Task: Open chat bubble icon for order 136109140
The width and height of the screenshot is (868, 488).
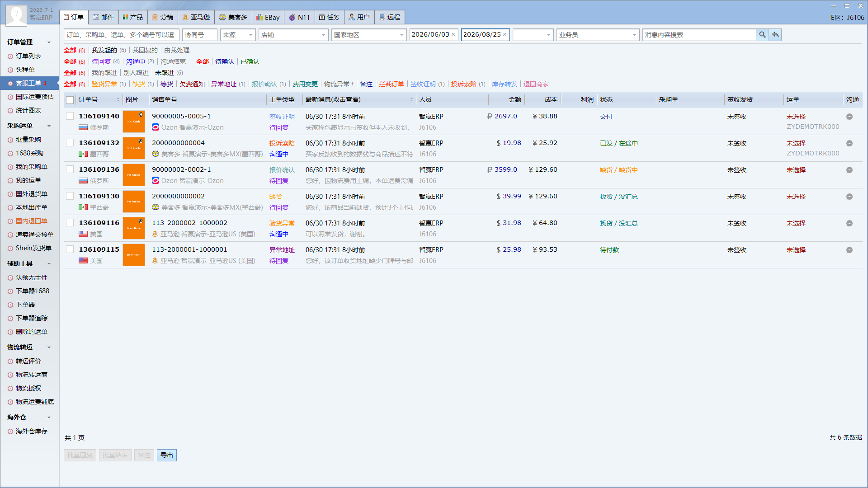Action: pyautogui.click(x=849, y=117)
